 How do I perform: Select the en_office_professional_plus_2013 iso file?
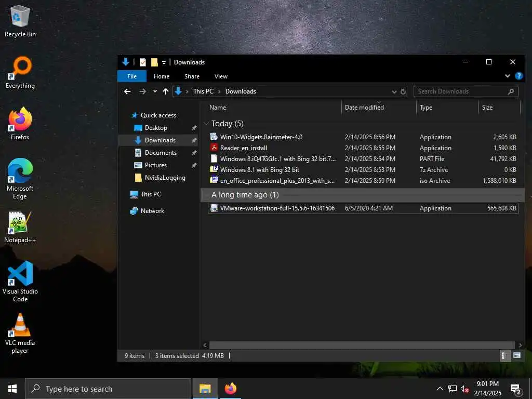coord(362,180)
